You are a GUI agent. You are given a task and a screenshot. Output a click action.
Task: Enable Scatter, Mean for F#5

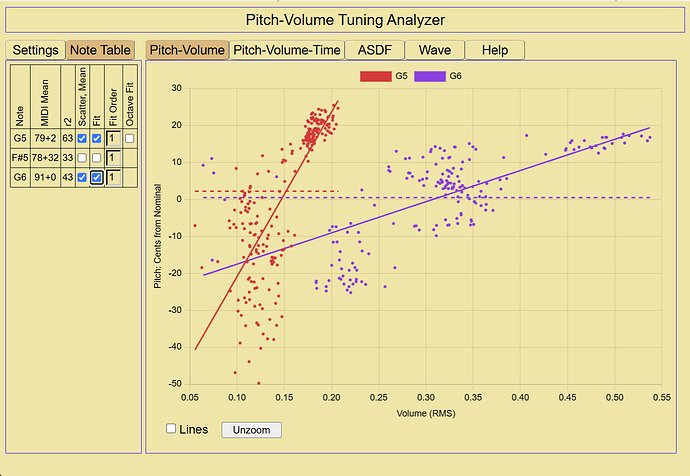(x=82, y=157)
